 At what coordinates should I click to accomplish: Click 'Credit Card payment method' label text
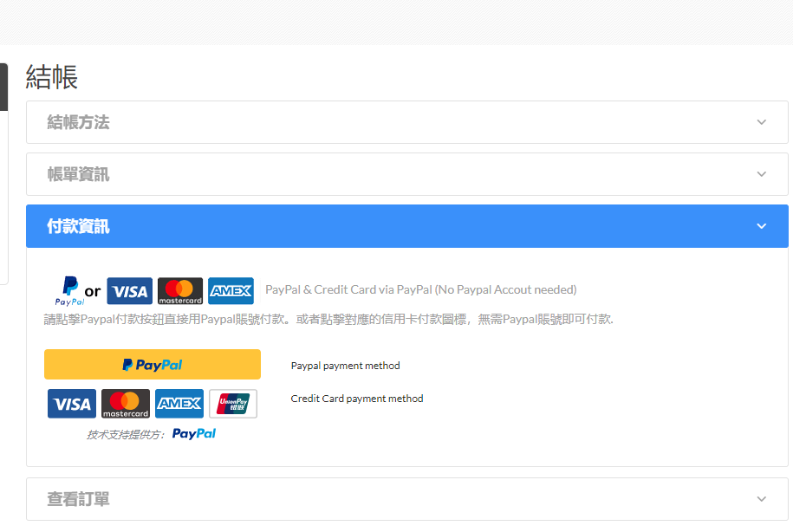coord(357,399)
